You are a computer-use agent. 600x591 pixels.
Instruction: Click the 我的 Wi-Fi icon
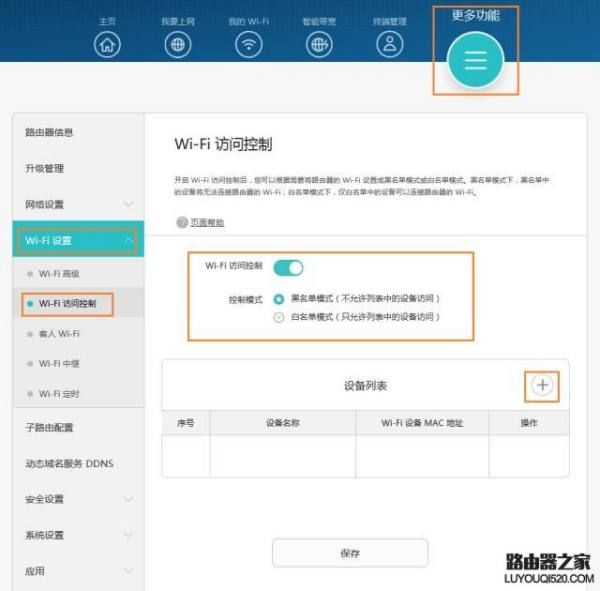pyautogui.click(x=248, y=44)
